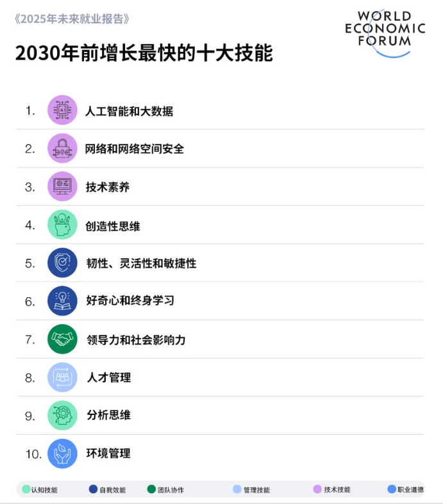
Task: Click the 2030年前增长最快的十大技能 heading
Action: (144, 53)
